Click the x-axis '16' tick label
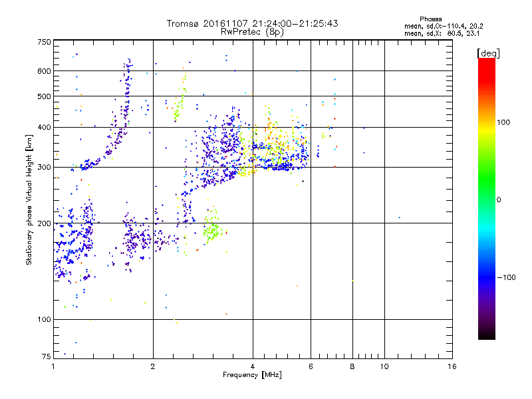The height and width of the screenshot is (399, 532). [x=452, y=366]
